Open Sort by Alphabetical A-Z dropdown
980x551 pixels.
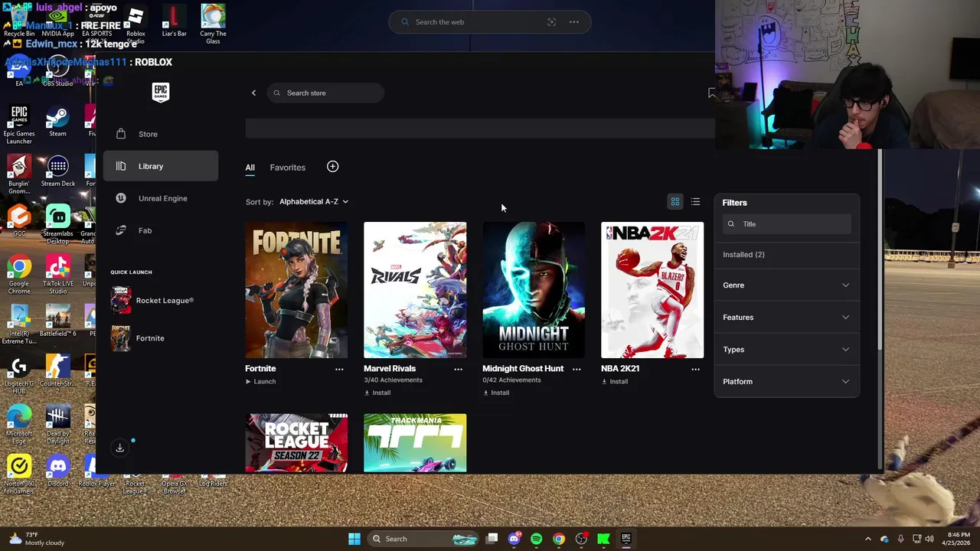pyautogui.click(x=313, y=201)
